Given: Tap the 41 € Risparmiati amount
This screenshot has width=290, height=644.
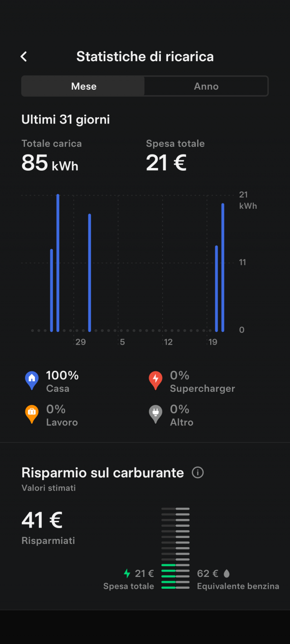Looking at the screenshot, I should click(42, 520).
